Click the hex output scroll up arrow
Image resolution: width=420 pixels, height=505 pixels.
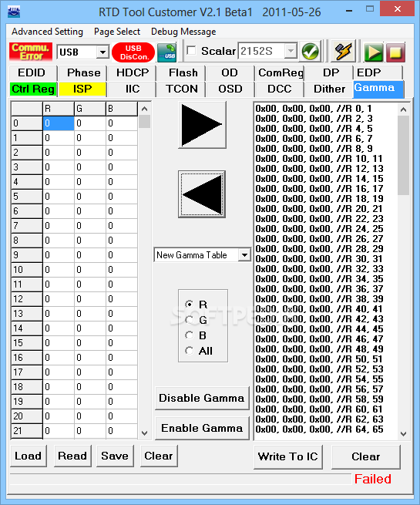point(403,109)
